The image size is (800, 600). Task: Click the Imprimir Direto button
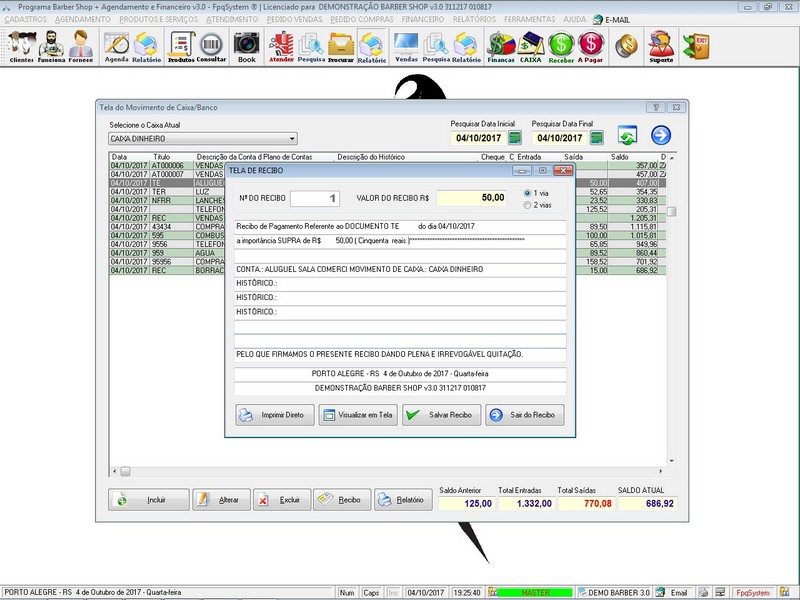point(275,415)
